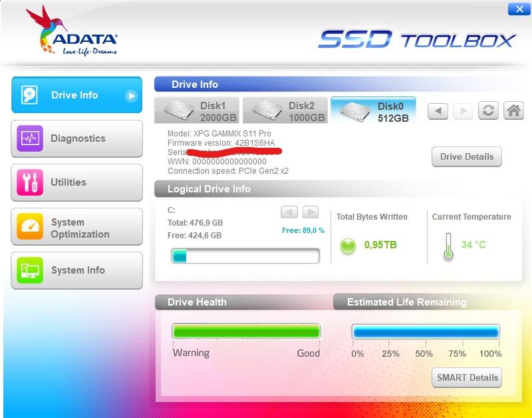Open Drive Details

point(467,156)
